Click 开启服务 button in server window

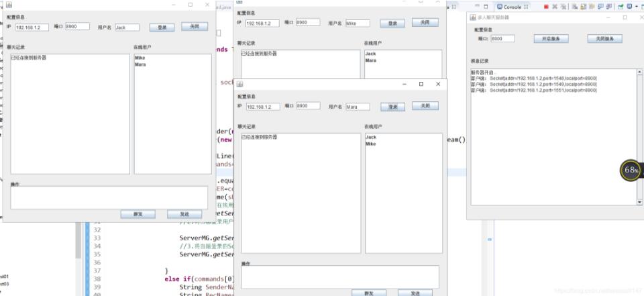point(551,39)
